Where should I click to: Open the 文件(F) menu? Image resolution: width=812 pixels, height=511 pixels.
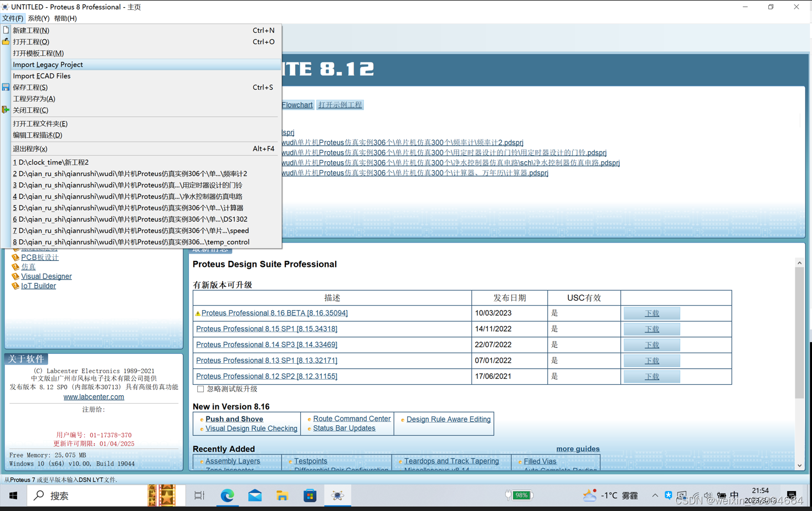click(x=13, y=18)
